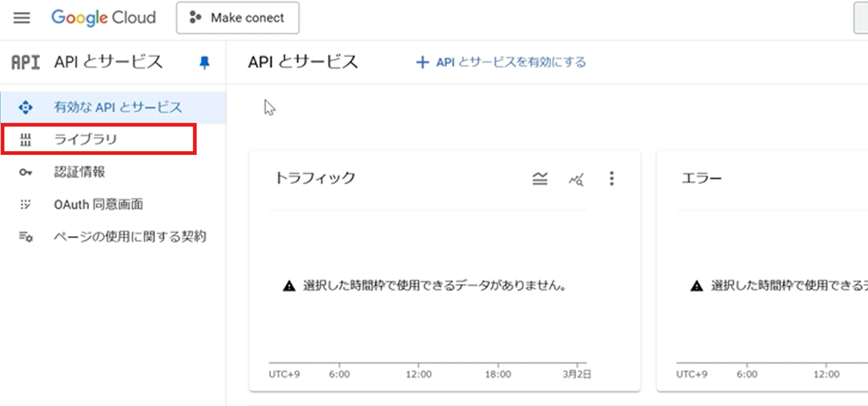Click the ページの使用に関する契約 gear-list icon

pos(25,237)
